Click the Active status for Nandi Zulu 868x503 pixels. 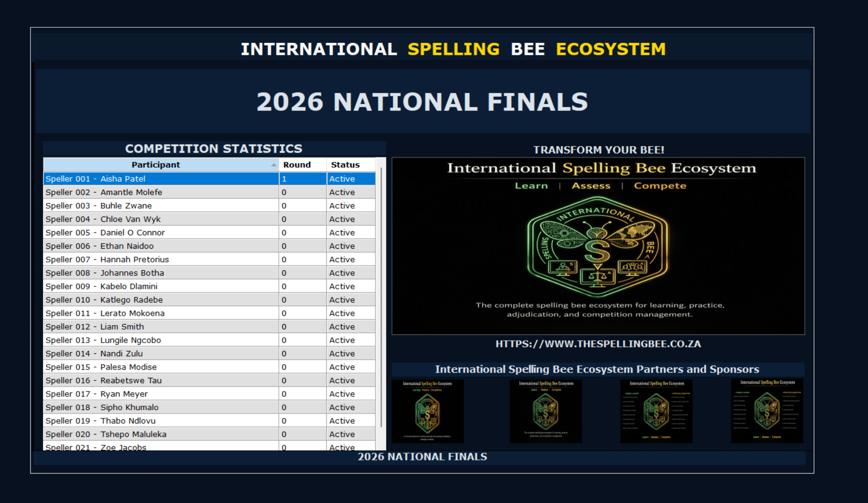351,354
